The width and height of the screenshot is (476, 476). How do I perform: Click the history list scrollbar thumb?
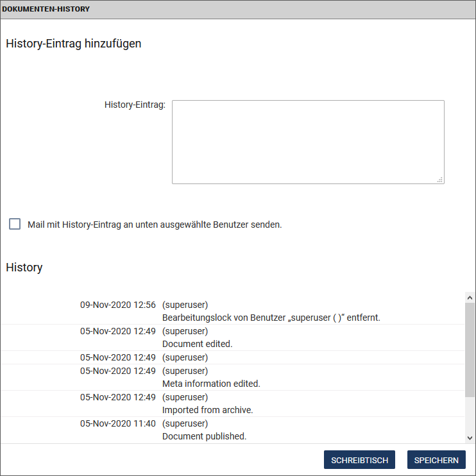[x=470, y=350]
